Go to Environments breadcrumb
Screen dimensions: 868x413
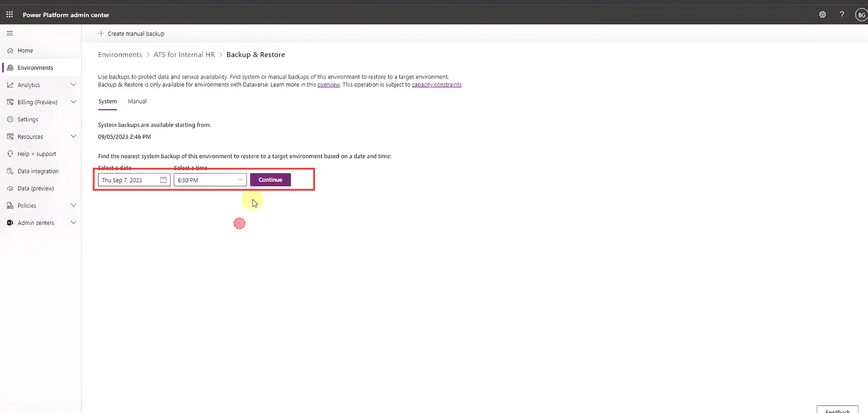pyautogui.click(x=120, y=55)
